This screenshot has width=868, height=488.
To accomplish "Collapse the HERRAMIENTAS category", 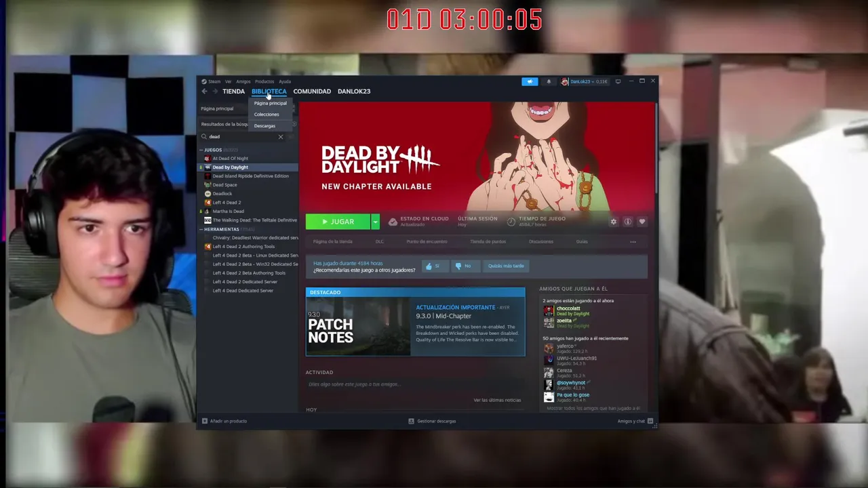I will [x=201, y=229].
